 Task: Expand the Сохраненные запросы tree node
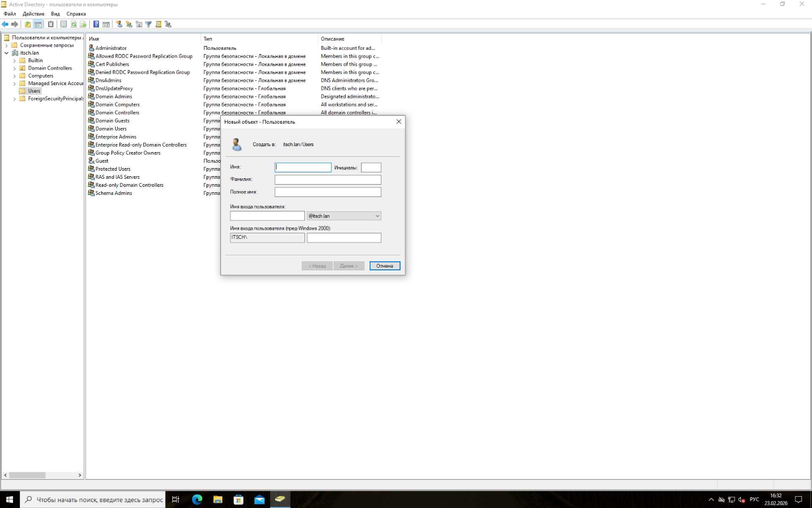(x=6, y=46)
